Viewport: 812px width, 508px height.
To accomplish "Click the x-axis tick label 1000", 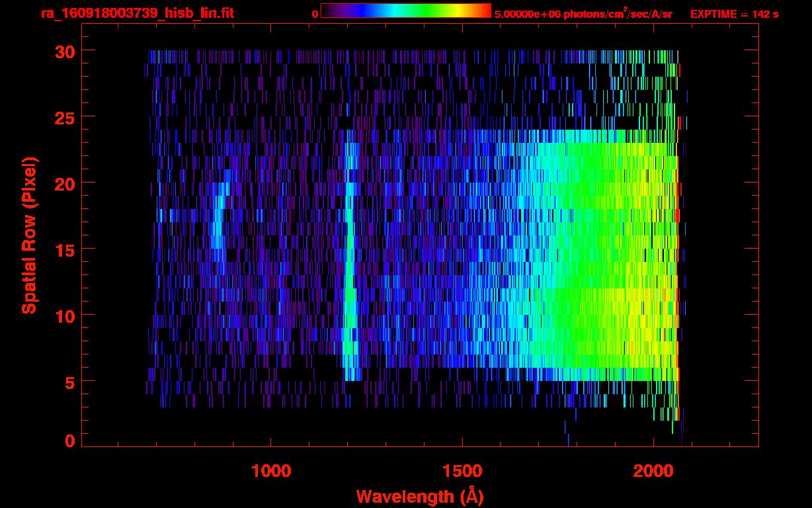I will pos(271,470).
